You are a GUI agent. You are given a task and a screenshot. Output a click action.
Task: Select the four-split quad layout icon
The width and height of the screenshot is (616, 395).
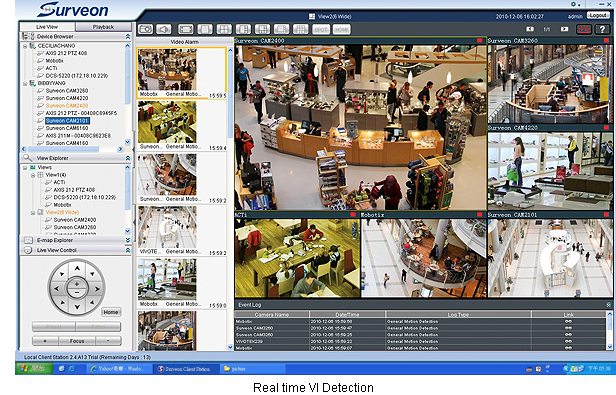(x=224, y=29)
